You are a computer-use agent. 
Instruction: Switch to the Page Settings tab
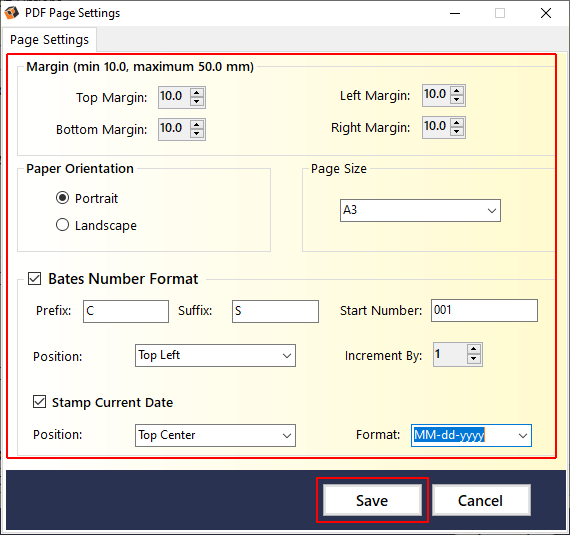tap(49, 40)
